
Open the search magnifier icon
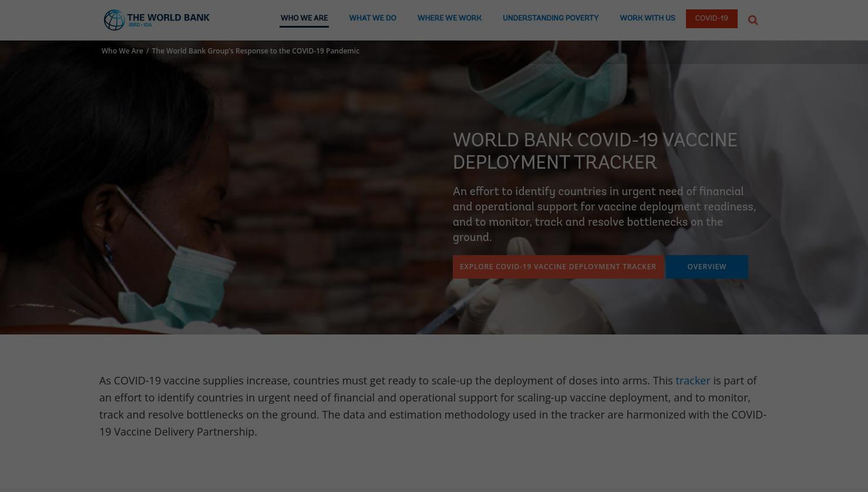pyautogui.click(x=753, y=21)
